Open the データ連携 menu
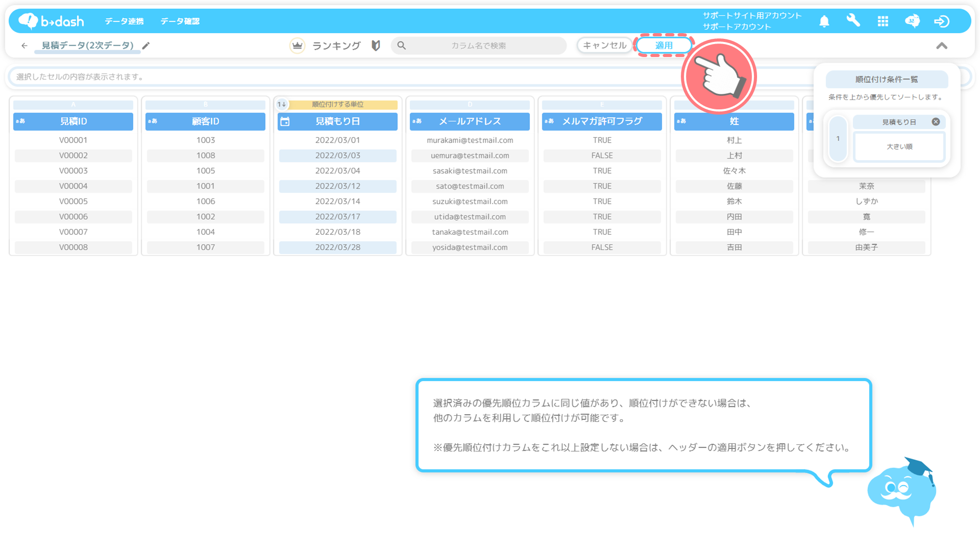The height and width of the screenshot is (551, 980). [124, 21]
